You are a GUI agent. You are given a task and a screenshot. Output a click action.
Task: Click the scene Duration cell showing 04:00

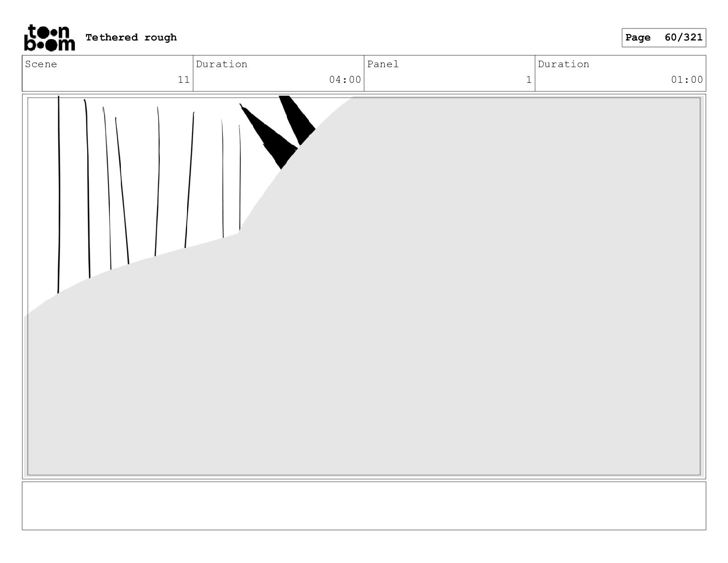tap(279, 73)
